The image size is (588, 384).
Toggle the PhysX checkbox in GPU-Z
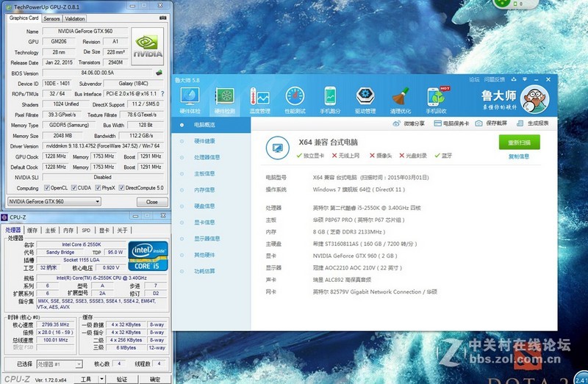coord(98,188)
